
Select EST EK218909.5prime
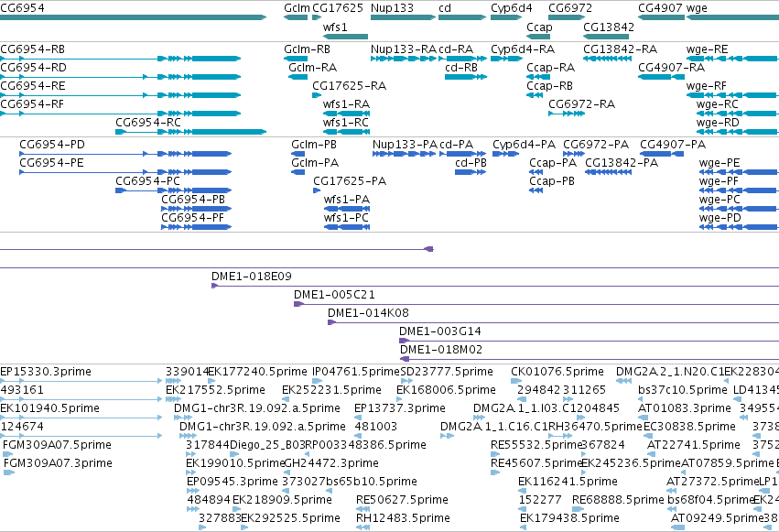pyautogui.click(x=282, y=500)
